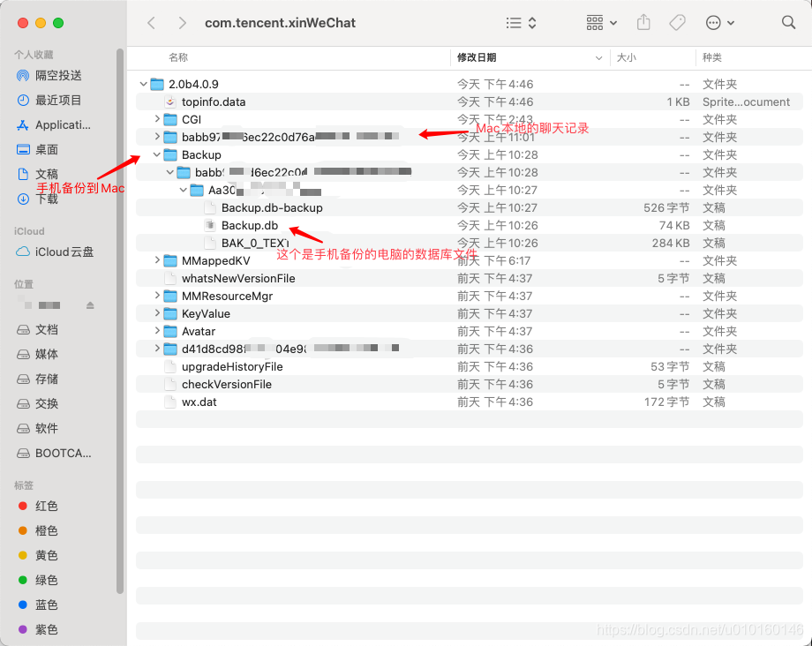Image resolution: width=812 pixels, height=646 pixels.
Task: Select the 黄色 tag
Action: (x=37, y=555)
